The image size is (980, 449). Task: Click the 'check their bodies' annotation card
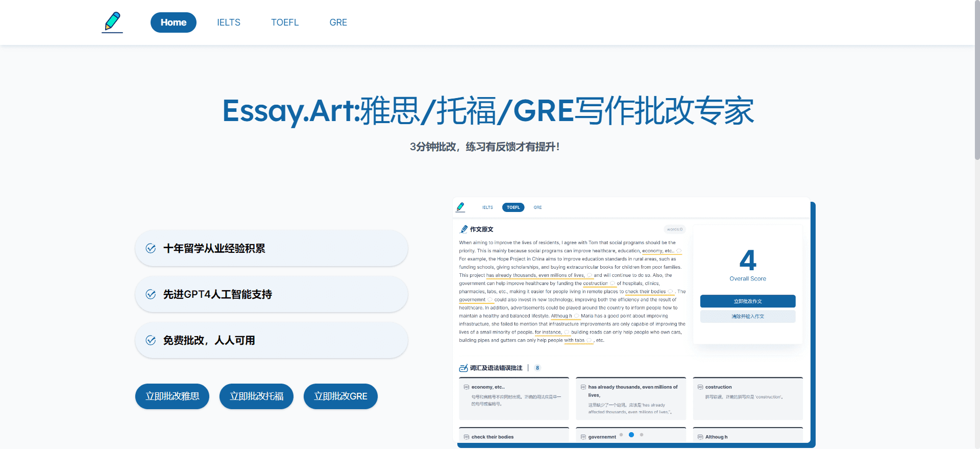click(x=514, y=435)
